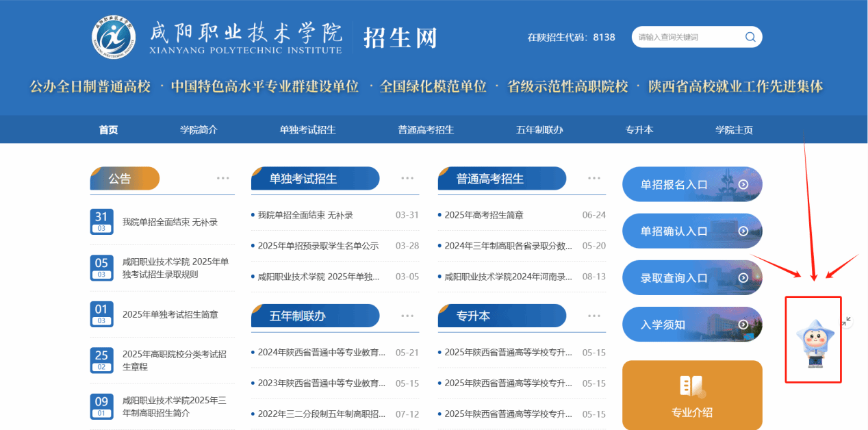Go to 首页 in navigation bar

pos(108,130)
